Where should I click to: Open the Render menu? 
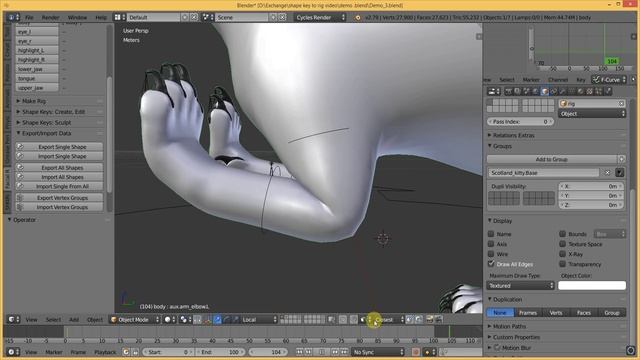(x=51, y=18)
